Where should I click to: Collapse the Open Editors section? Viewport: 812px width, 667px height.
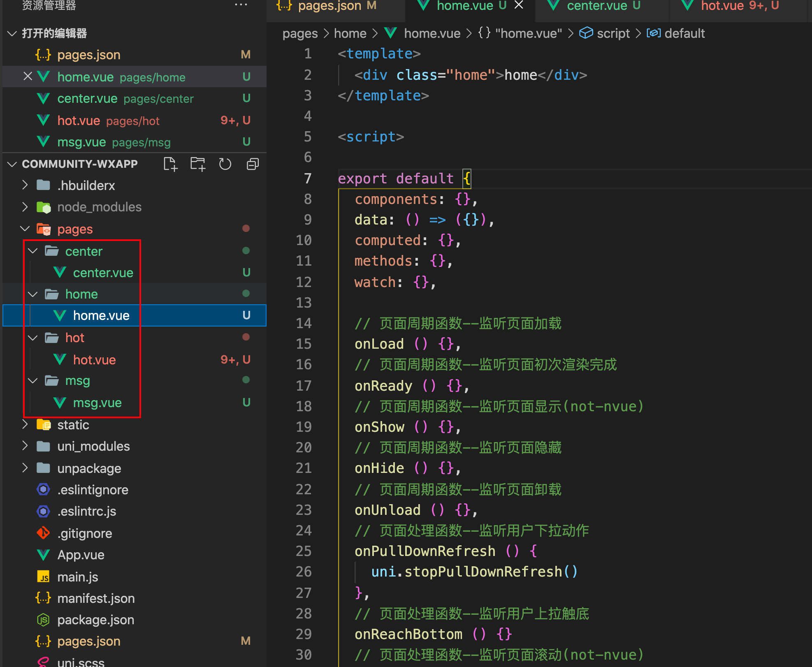12,33
